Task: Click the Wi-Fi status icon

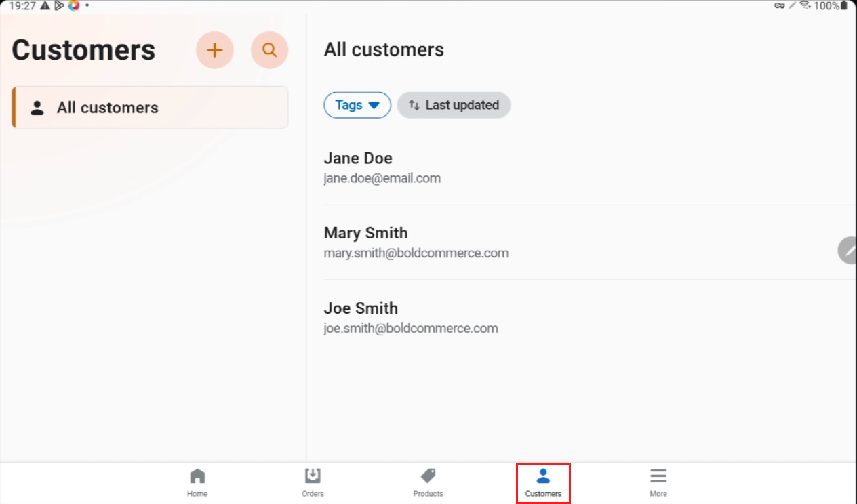Action: 805,5
